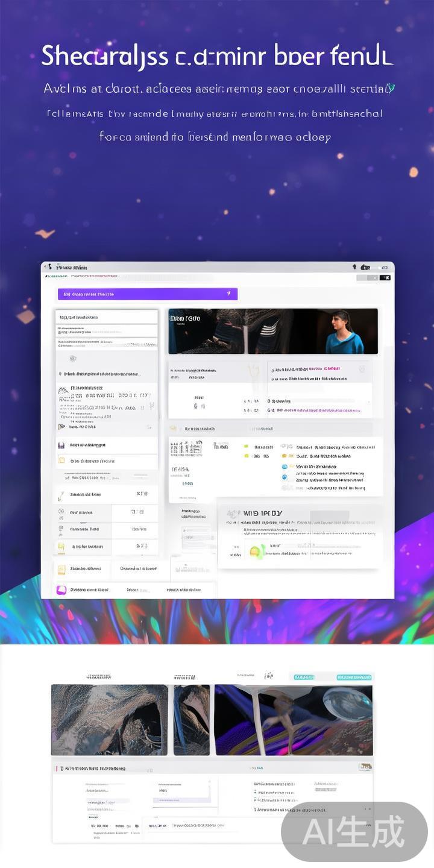Image resolution: width=434 pixels, height=868 pixels.
Task: Click the leftmost textured thumbnail in lower gallery
Action: [x=109, y=720]
